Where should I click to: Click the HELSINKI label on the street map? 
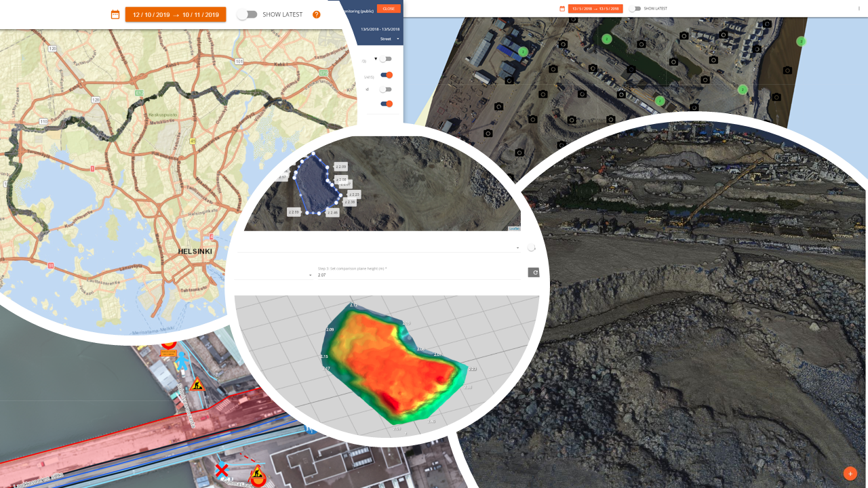pos(195,251)
